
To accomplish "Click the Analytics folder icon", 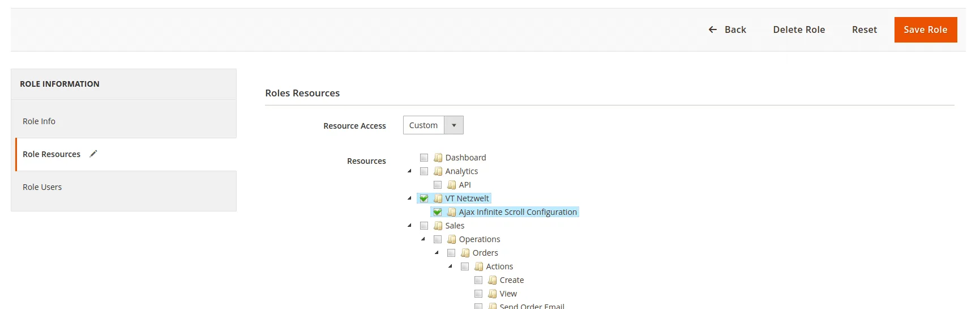I will pos(438,171).
